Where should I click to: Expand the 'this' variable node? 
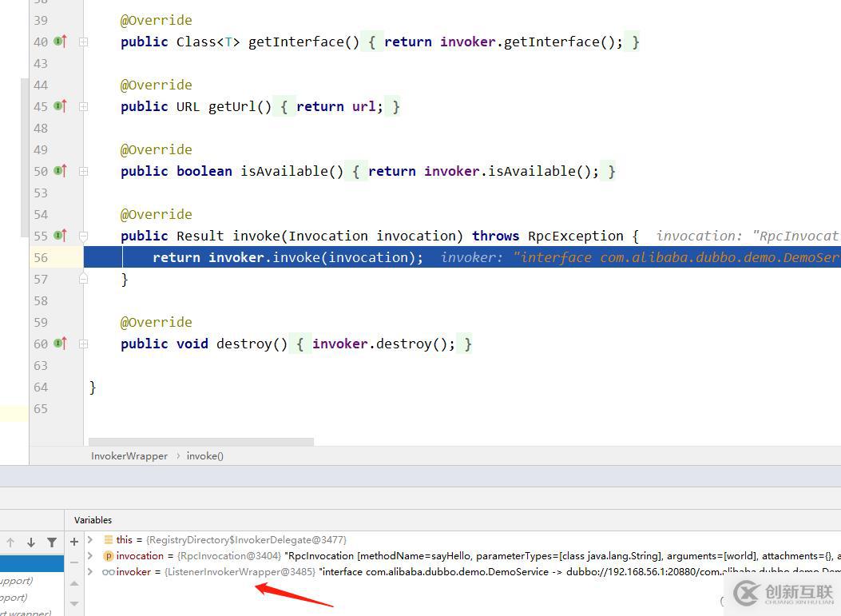click(x=90, y=540)
